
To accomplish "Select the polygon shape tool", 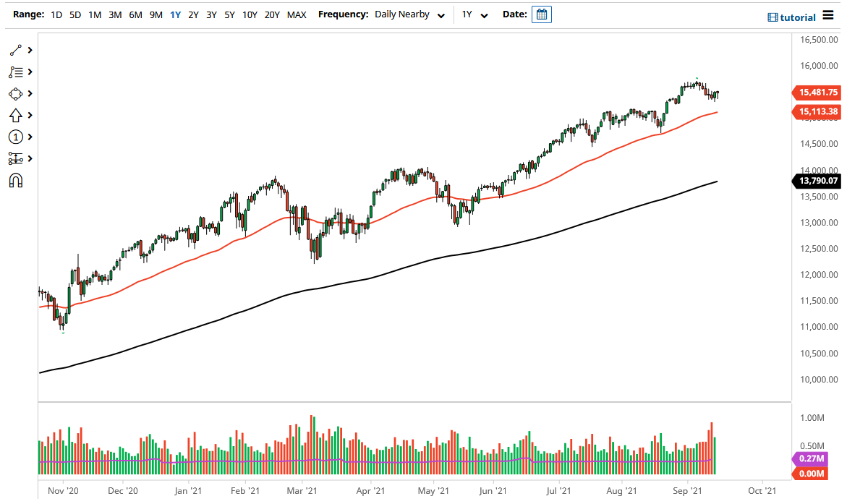I will 15,94.
